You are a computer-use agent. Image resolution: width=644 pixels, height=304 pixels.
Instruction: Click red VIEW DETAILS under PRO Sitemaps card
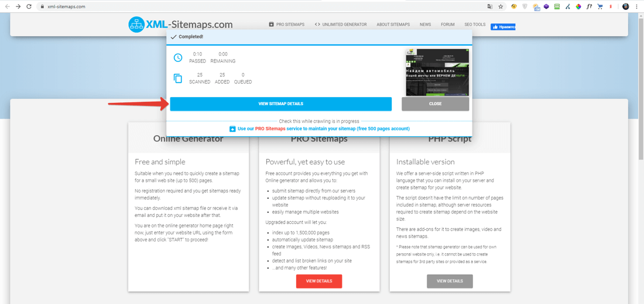tap(319, 281)
